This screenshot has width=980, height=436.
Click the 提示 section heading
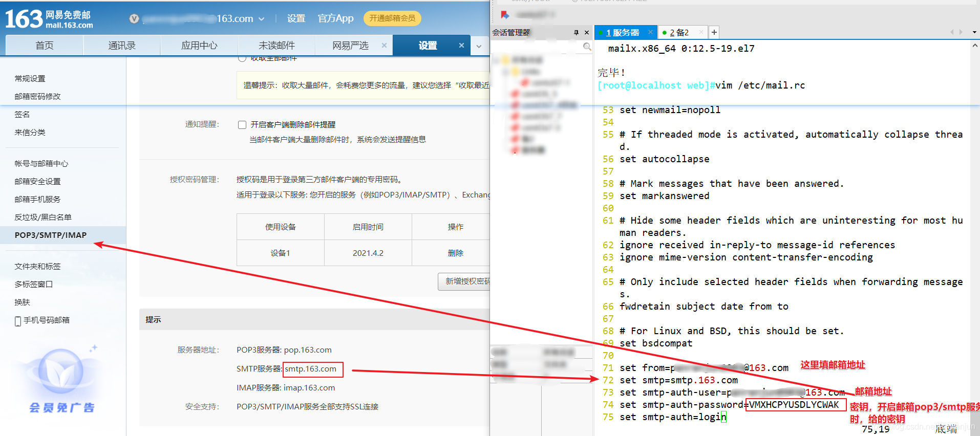click(153, 319)
